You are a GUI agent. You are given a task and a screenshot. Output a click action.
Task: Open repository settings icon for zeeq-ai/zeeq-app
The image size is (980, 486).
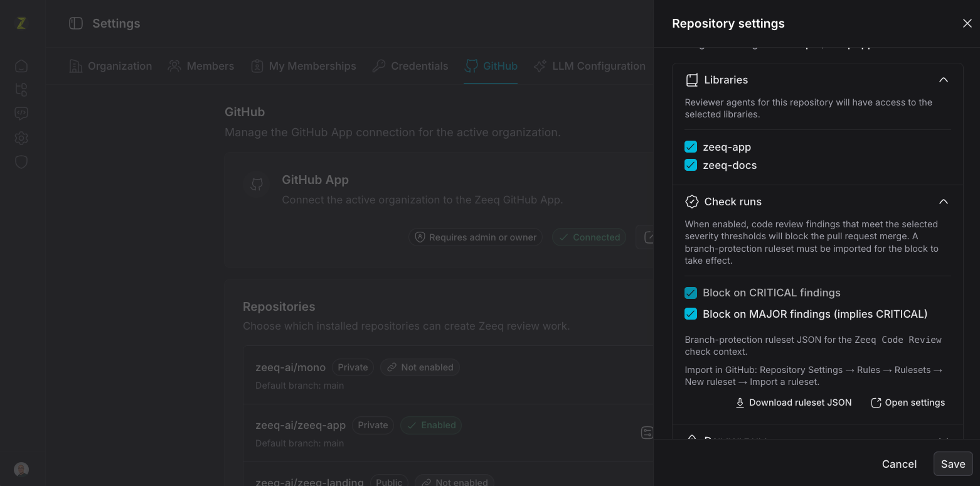click(647, 433)
